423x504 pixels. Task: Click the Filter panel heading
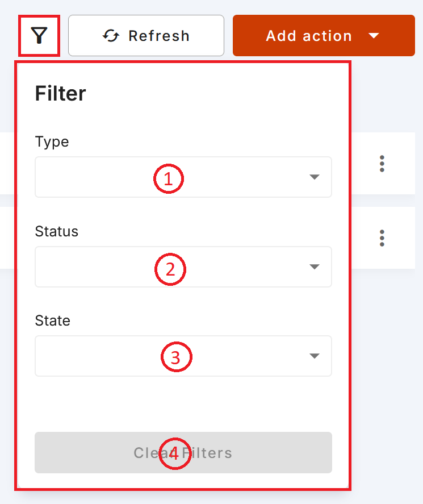[x=60, y=94]
